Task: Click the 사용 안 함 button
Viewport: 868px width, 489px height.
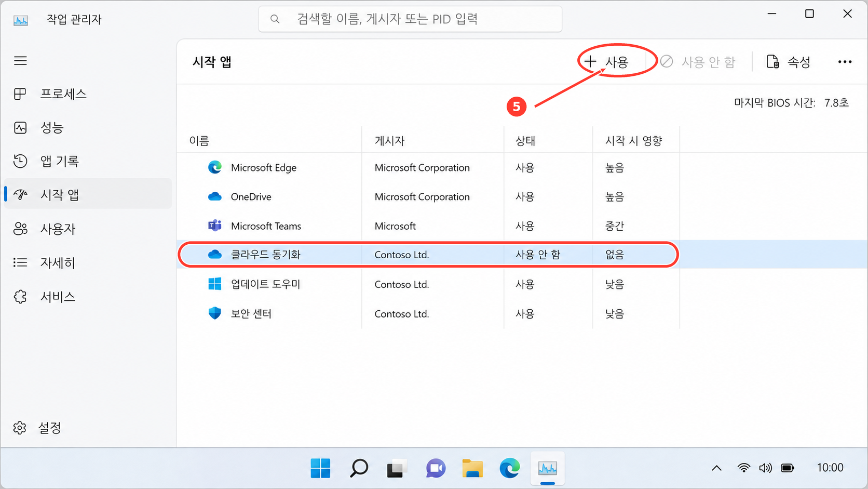Action: pos(698,62)
